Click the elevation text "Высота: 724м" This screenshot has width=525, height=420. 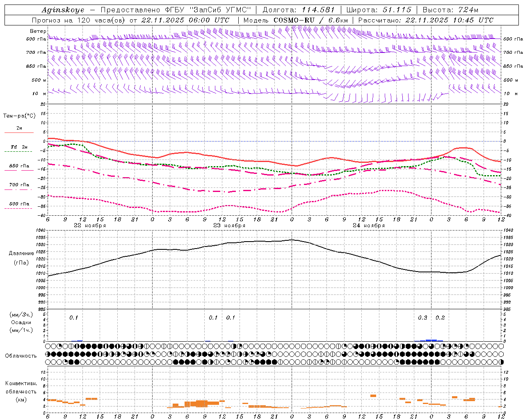click(x=450, y=10)
